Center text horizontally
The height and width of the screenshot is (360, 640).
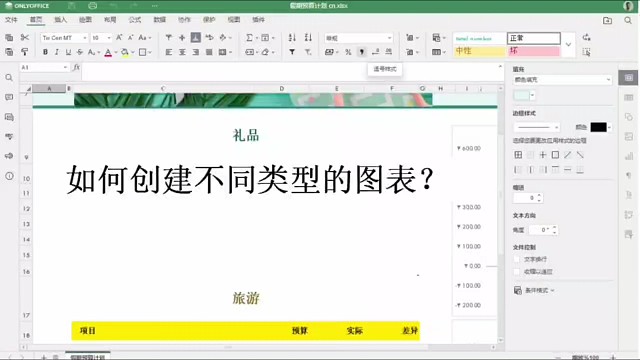pyautogui.click(x=182, y=52)
